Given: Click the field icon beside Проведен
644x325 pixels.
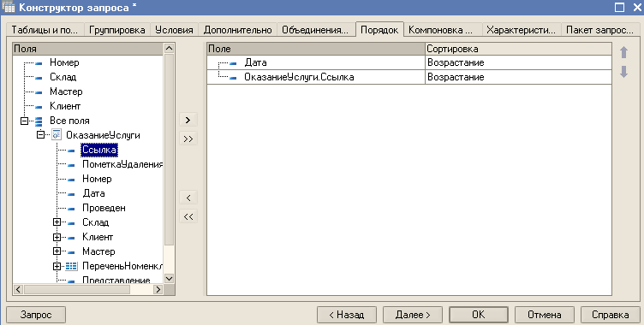Looking at the screenshot, I should 71,209.
